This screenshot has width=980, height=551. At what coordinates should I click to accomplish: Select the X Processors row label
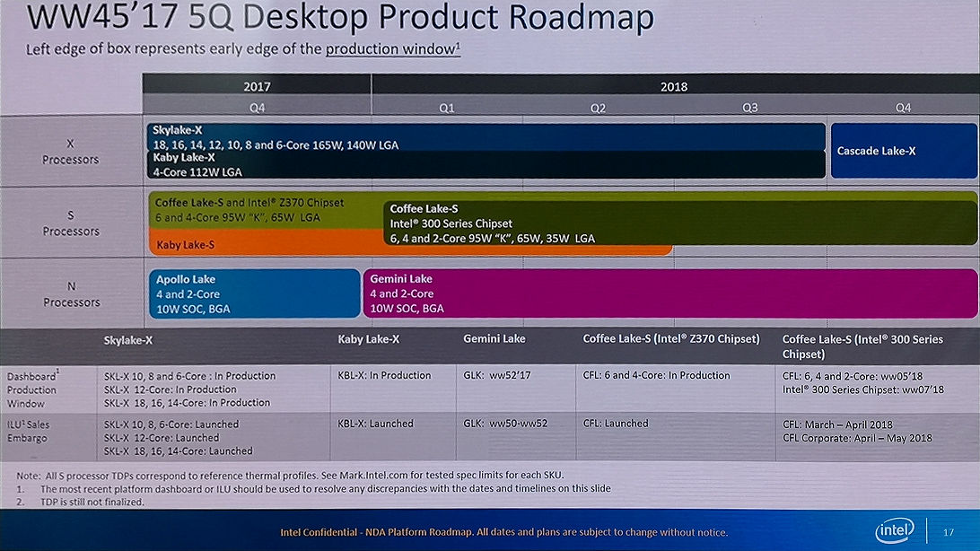coord(71,151)
